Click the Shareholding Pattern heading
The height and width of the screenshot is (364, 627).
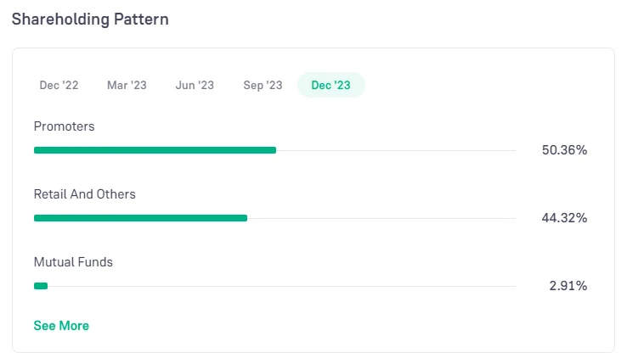pyautogui.click(x=90, y=20)
